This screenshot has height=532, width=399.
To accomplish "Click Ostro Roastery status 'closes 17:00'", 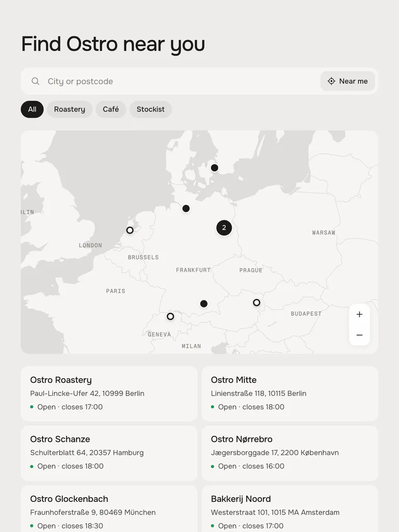I will (x=82, y=407).
